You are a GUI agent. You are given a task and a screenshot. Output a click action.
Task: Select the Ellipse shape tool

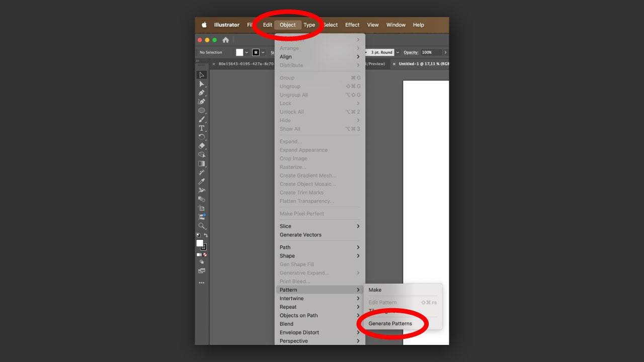pyautogui.click(x=202, y=111)
